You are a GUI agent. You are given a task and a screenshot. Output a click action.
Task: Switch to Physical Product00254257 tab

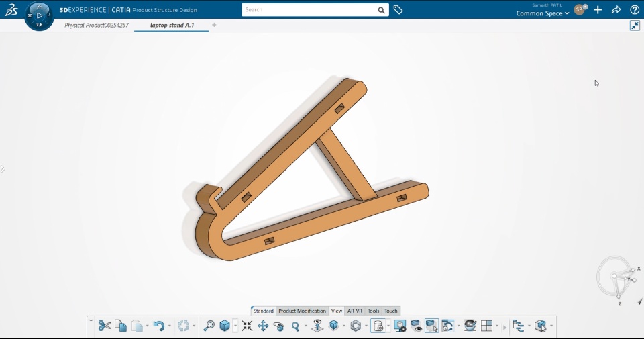point(97,25)
